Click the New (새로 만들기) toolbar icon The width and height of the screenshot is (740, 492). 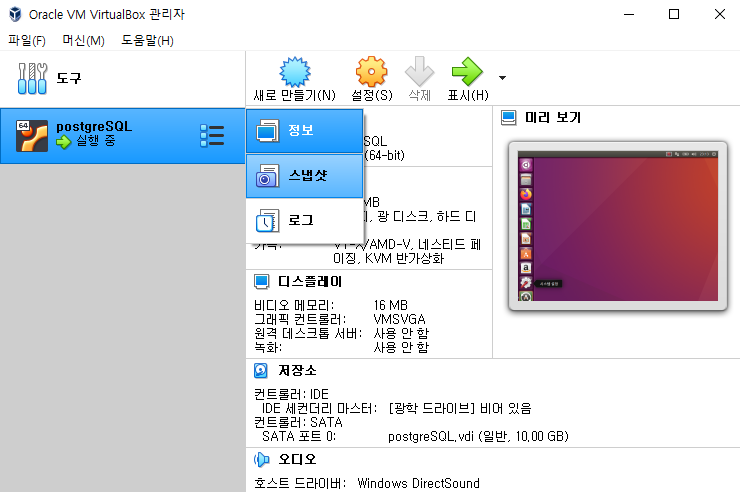[295, 72]
